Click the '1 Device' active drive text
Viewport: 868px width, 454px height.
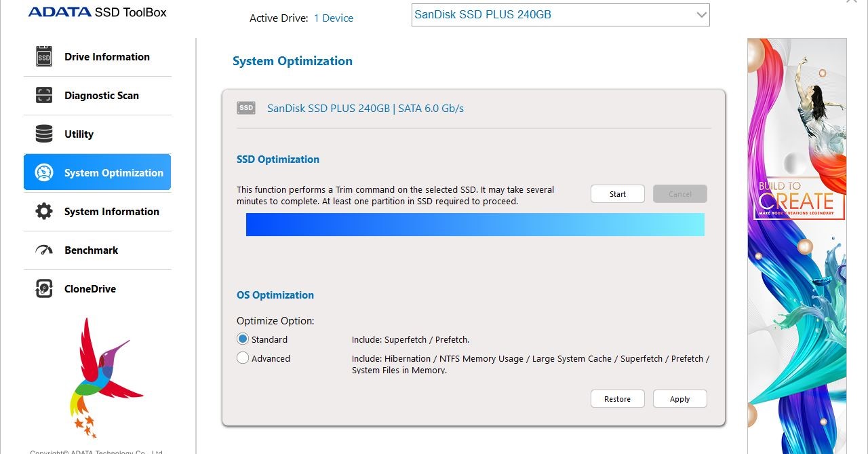pos(334,18)
